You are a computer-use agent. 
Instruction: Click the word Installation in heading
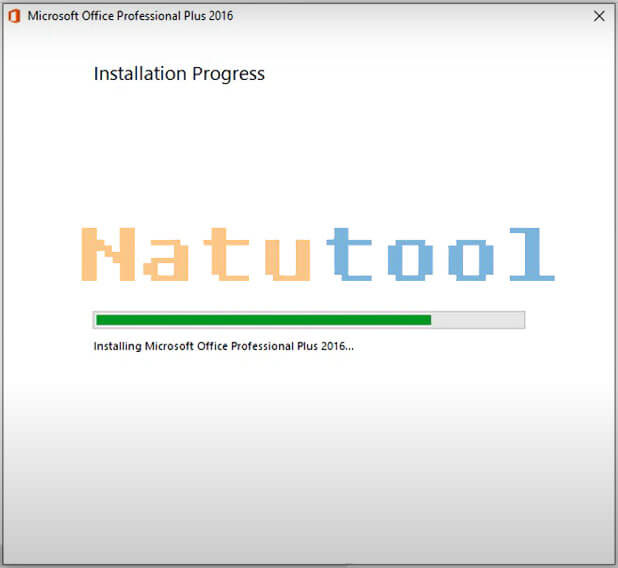coord(141,74)
